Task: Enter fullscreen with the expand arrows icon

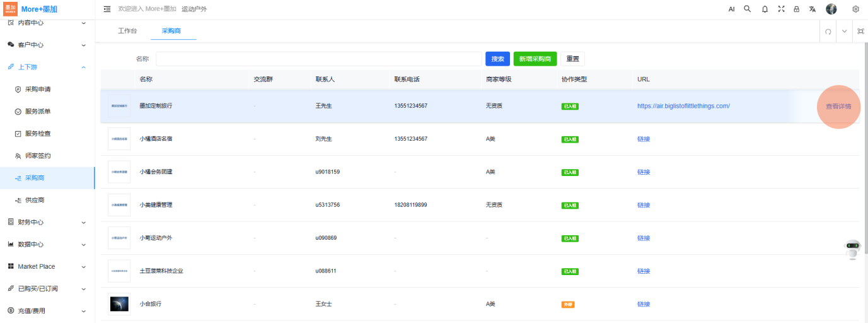Action: [781, 9]
